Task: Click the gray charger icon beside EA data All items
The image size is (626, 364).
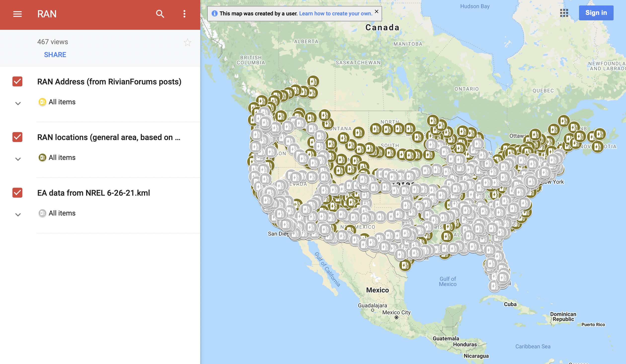Action: [x=42, y=213]
